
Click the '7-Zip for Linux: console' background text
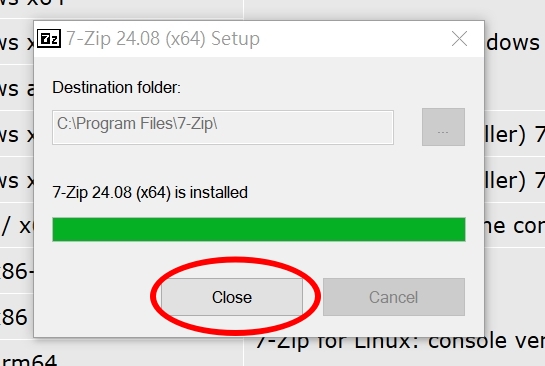coord(400,342)
